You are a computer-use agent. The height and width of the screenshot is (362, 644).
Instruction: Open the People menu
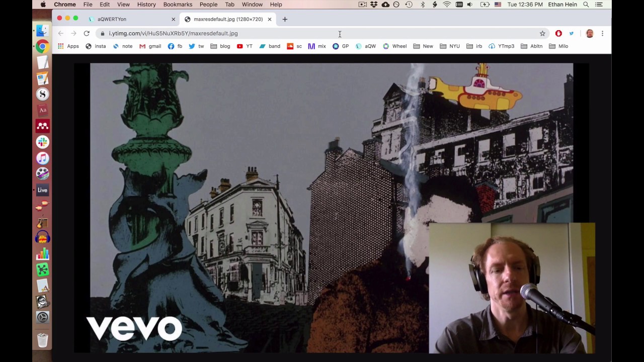tap(208, 5)
